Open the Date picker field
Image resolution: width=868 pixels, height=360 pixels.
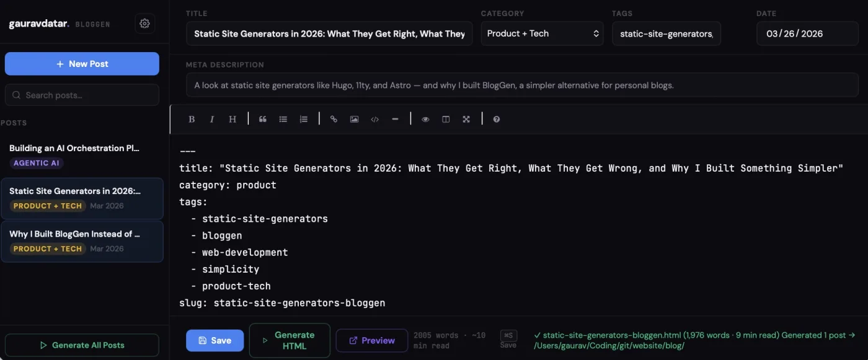coord(807,33)
